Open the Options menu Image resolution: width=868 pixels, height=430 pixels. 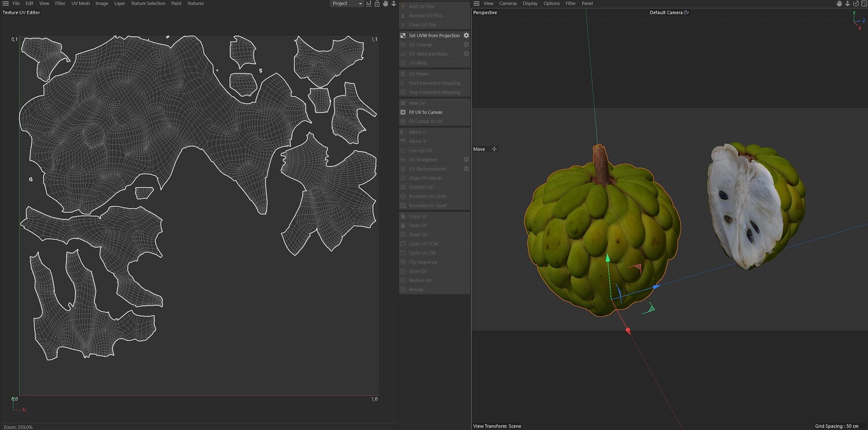click(x=551, y=3)
